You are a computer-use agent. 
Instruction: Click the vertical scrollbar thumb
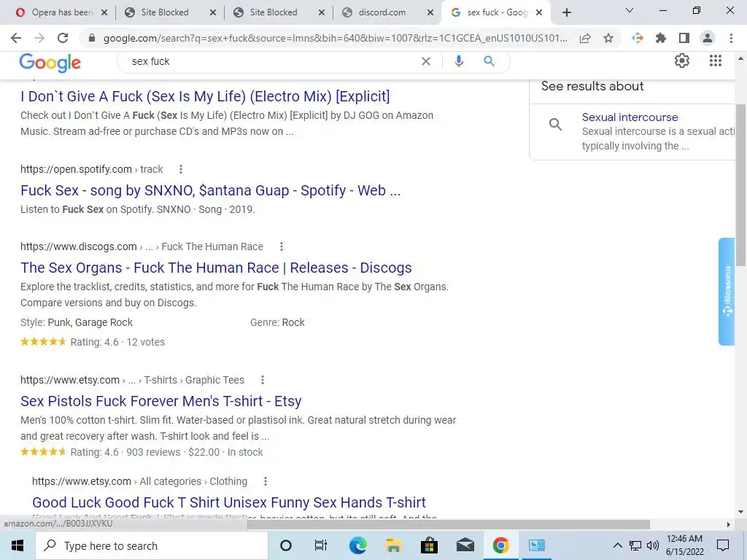[x=740, y=186]
